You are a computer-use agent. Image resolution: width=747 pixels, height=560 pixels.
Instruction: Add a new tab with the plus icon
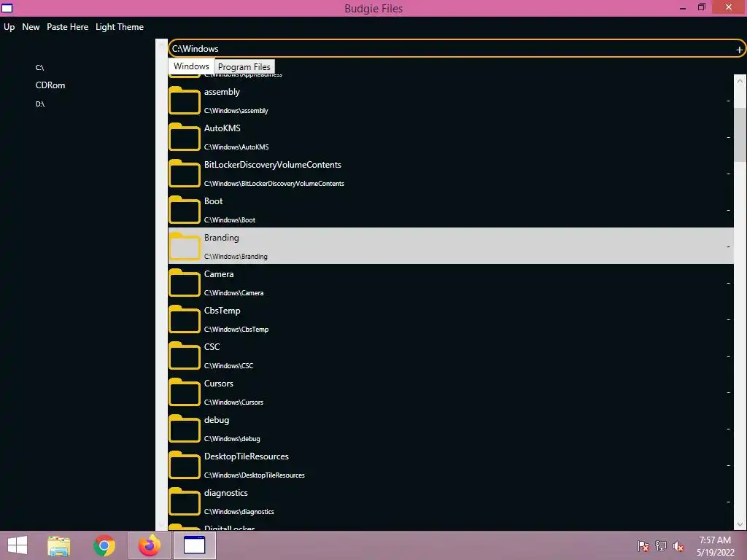coord(739,50)
